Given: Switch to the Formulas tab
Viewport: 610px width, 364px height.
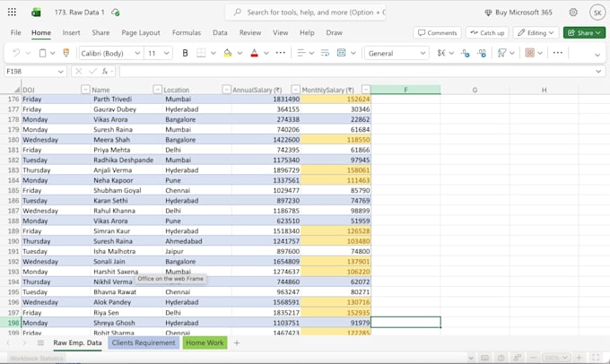Looking at the screenshot, I should tap(187, 32).
